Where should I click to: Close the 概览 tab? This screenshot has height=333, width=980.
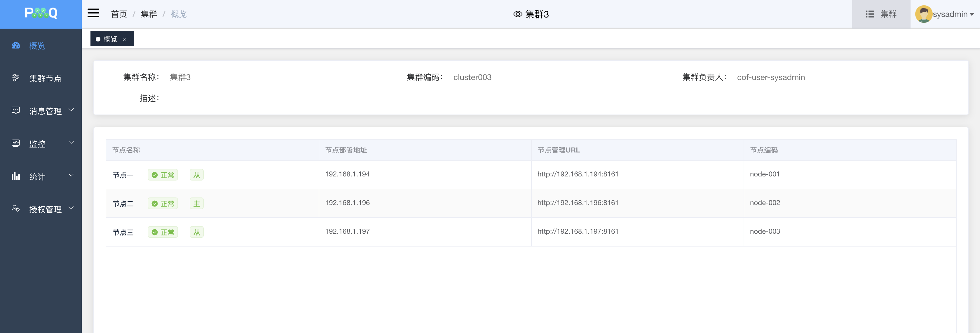click(x=124, y=39)
